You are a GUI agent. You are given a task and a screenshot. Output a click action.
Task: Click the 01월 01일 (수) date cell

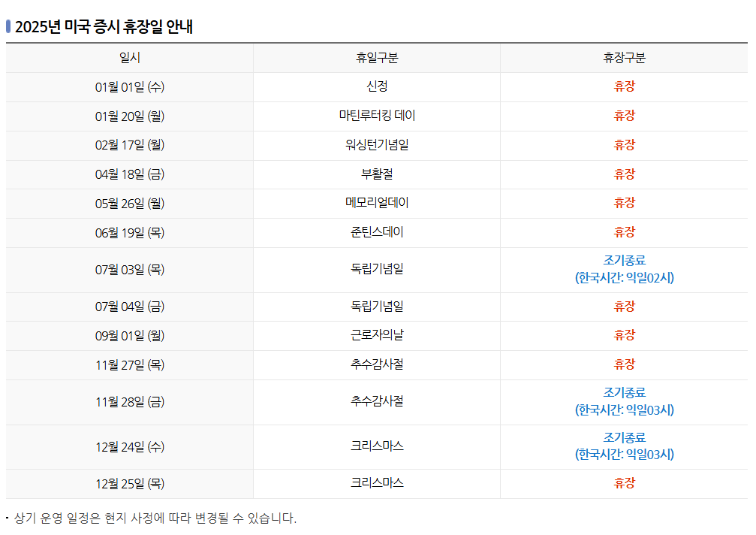point(129,86)
